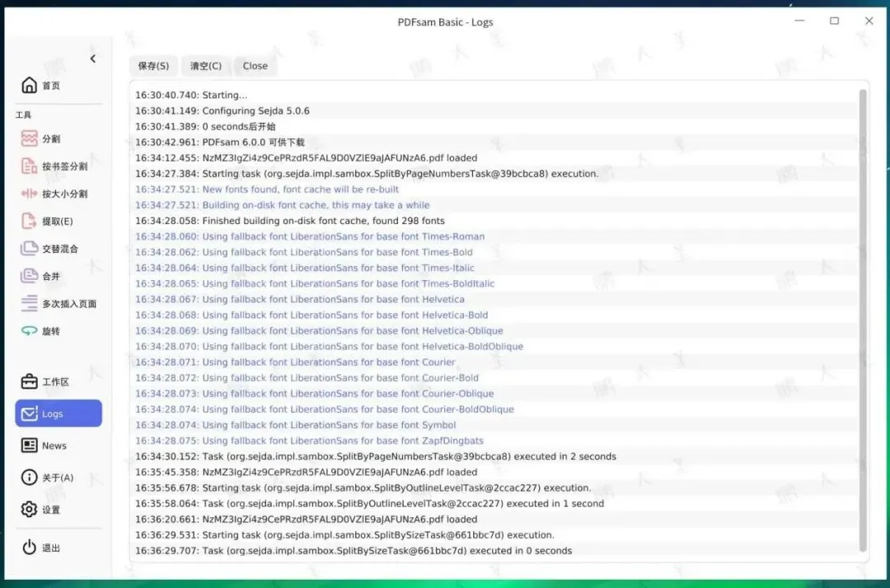This screenshot has width=890, height=588.
Task: Select log line 'Configuring Sejda 5.0.6'
Action: (x=494, y=110)
